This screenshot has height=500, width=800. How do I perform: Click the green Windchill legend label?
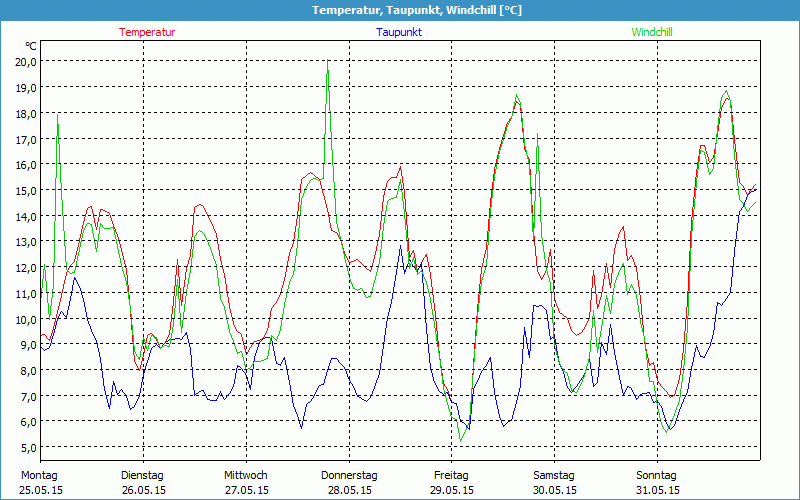[x=652, y=32]
